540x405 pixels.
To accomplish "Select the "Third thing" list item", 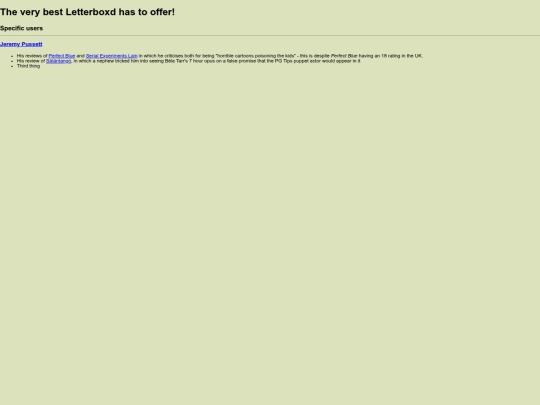I will (29, 66).
